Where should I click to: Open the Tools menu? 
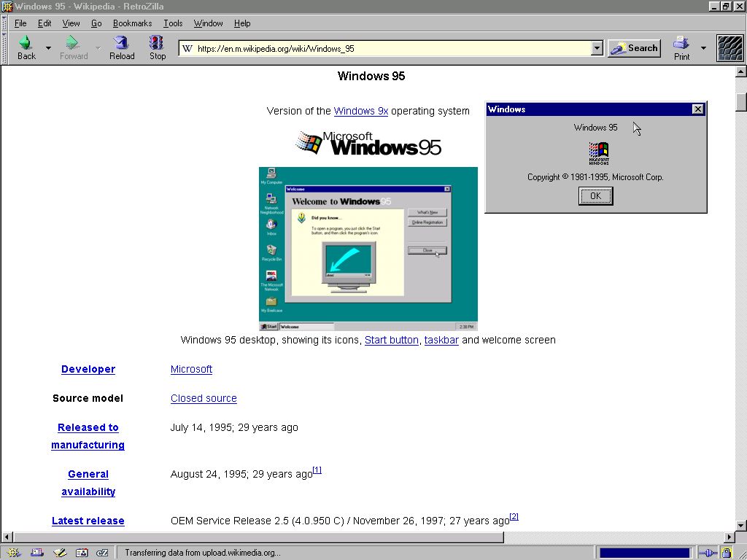[173, 23]
